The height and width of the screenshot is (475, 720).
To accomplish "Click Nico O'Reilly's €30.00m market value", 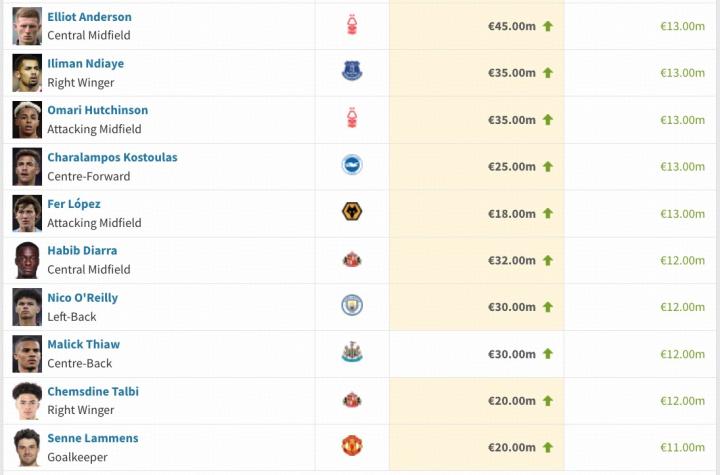I will (511, 307).
